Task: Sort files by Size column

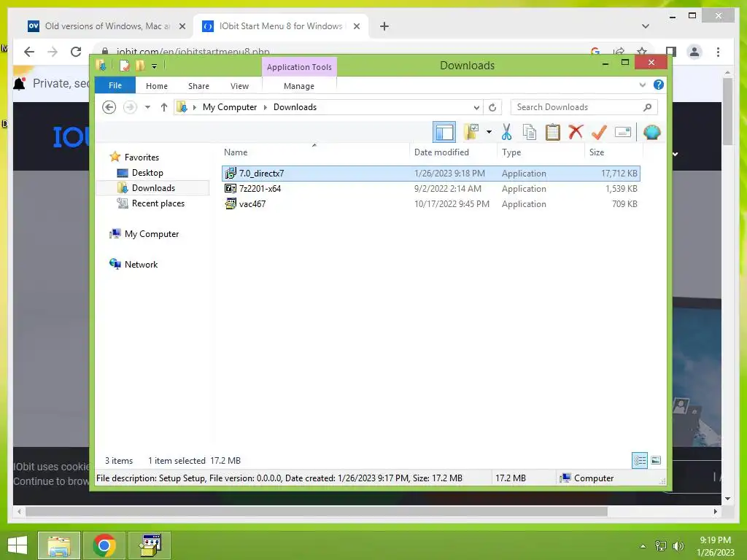Action: 614,152
